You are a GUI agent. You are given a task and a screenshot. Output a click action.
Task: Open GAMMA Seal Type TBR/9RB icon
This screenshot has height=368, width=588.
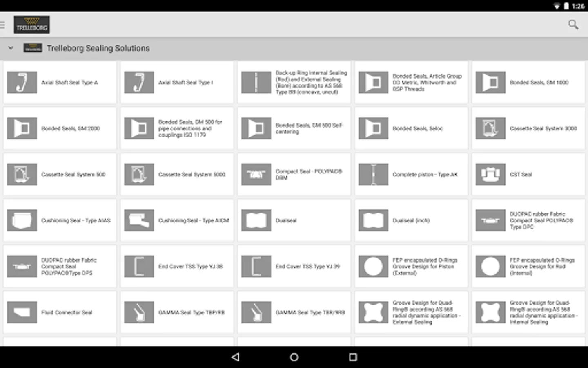click(x=256, y=312)
